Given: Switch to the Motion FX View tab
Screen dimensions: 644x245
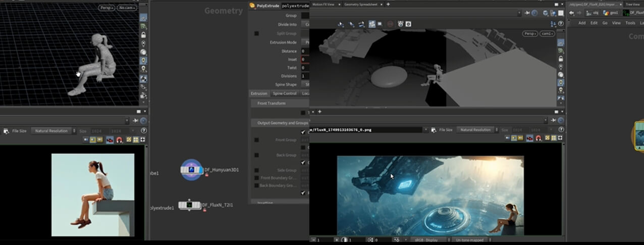Looking at the screenshot, I should (323, 4).
